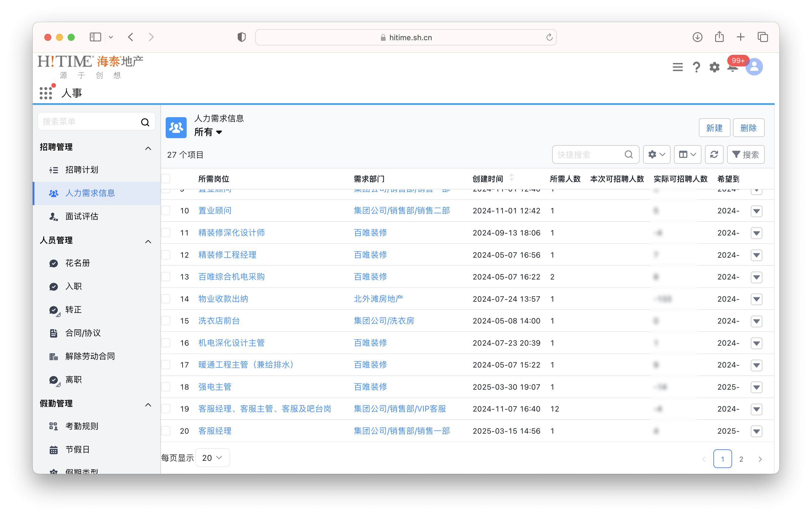Click the user avatar icon
This screenshot has width=812, height=517.
(754, 67)
